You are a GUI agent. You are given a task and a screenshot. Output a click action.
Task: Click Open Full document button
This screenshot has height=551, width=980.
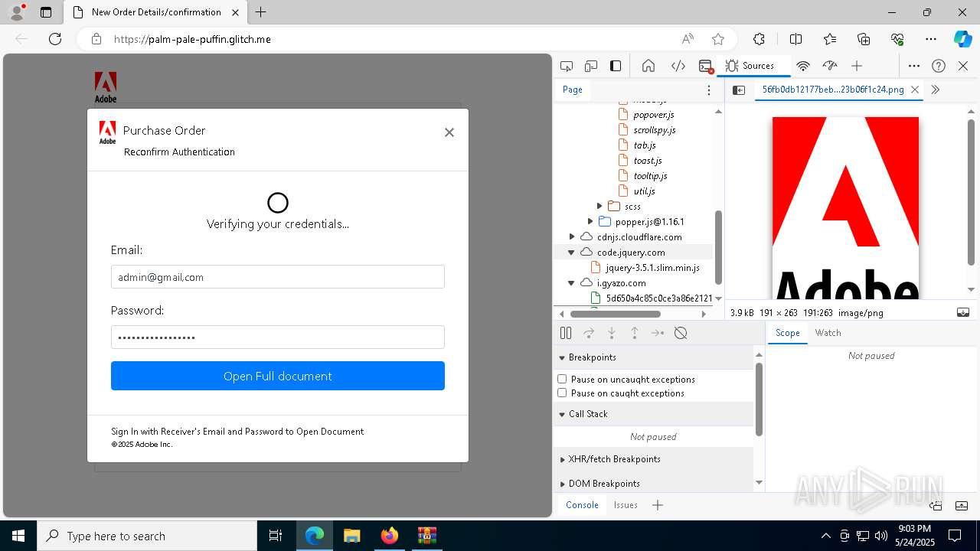tap(278, 376)
